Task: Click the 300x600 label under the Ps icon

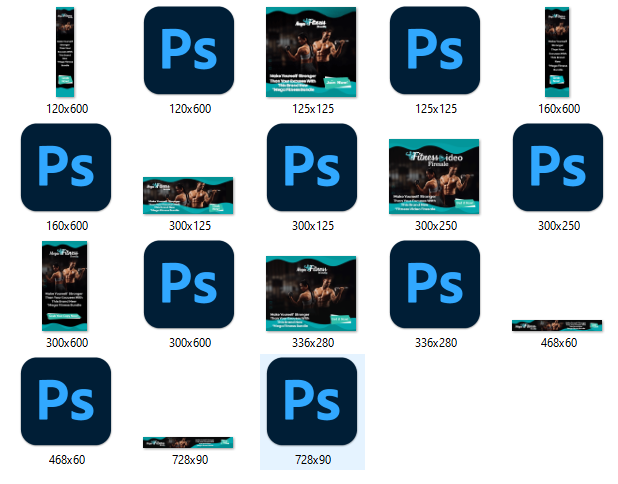Action: pos(190,343)
